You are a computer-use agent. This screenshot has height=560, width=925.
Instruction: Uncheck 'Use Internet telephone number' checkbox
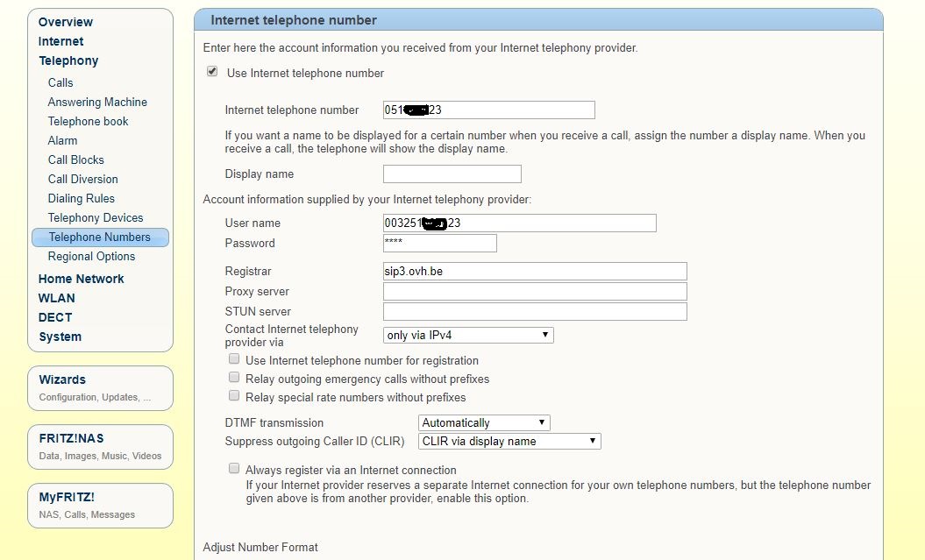(x=212, y=72)
